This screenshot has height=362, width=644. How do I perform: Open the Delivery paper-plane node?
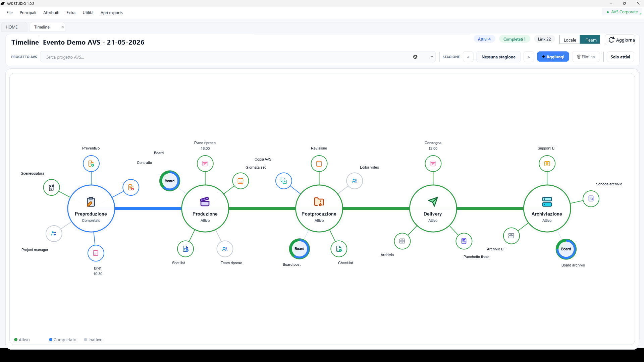(x=433, y=208)
